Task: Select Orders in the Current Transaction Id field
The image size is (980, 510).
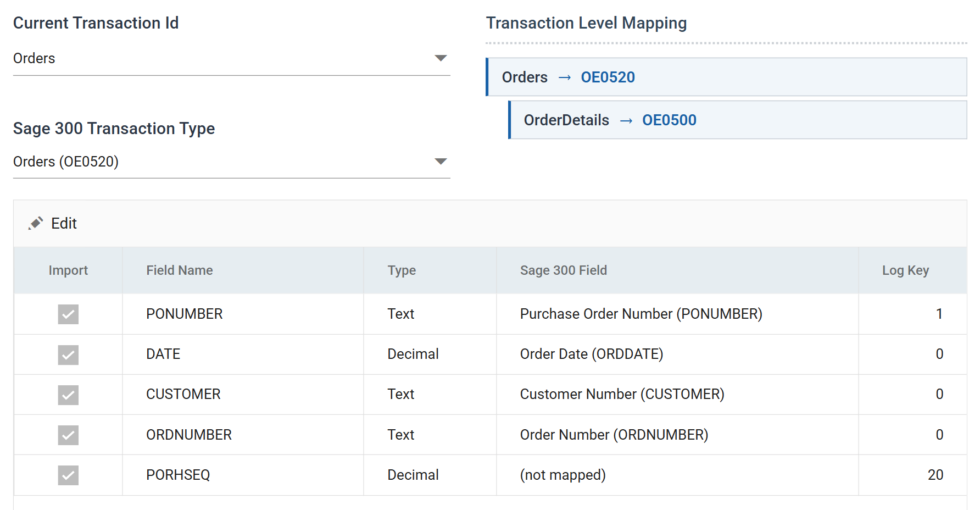Action: (x=232, y=58)
